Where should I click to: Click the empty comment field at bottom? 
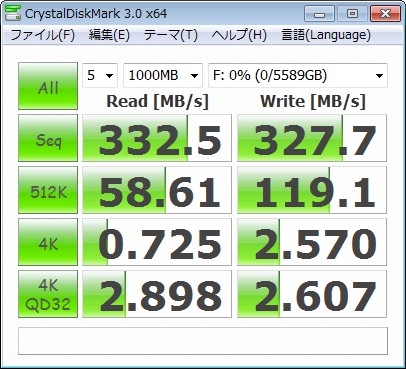[203, 341]
